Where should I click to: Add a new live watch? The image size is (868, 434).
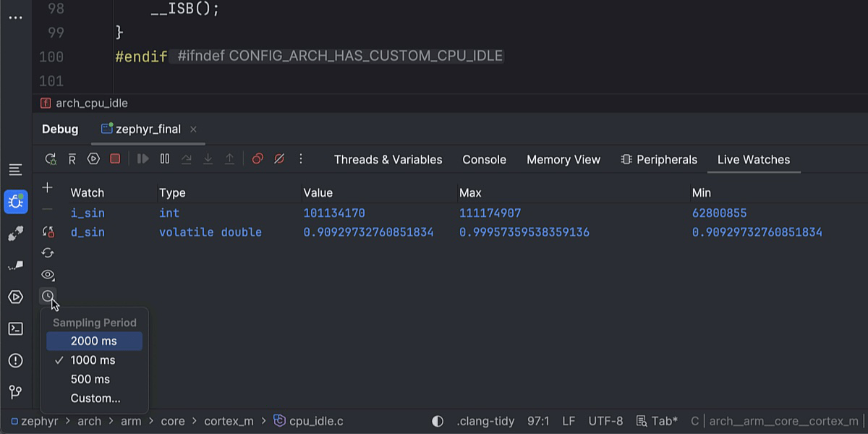(48, 188)
